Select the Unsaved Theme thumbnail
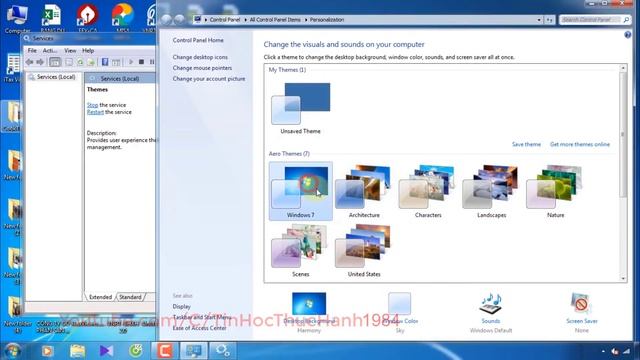This screenshot has width=640, height=360. point(300,108)
